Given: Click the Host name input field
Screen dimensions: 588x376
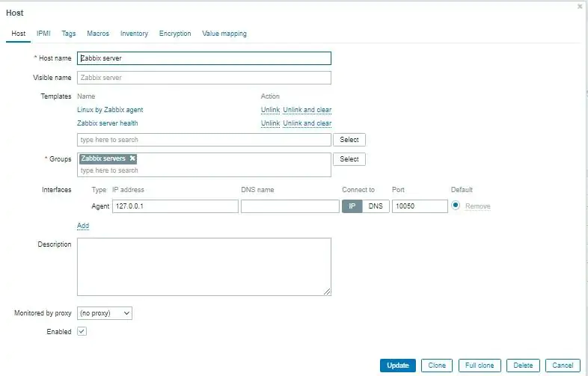Looking at the screenshot, I should point(204,58).
